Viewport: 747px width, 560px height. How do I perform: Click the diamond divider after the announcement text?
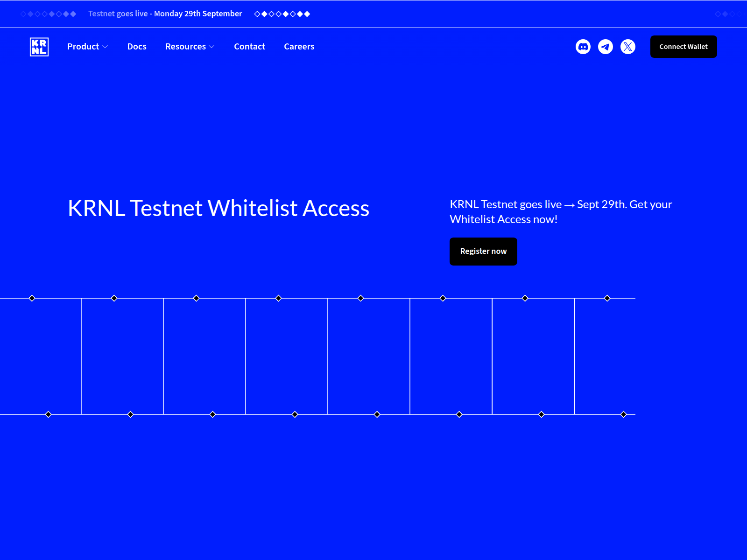pos(282,14)
